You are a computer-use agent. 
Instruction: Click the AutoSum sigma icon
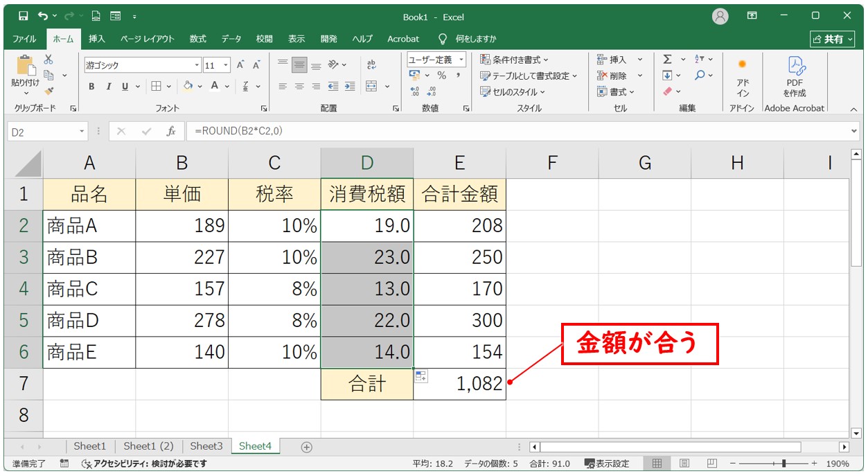tap(667, 59)
